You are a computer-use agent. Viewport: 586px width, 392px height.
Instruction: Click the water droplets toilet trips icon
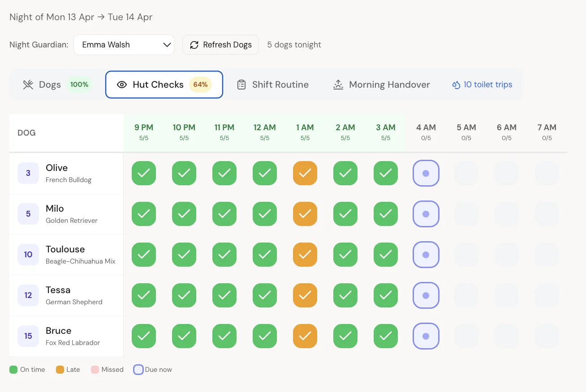(456, 85)
